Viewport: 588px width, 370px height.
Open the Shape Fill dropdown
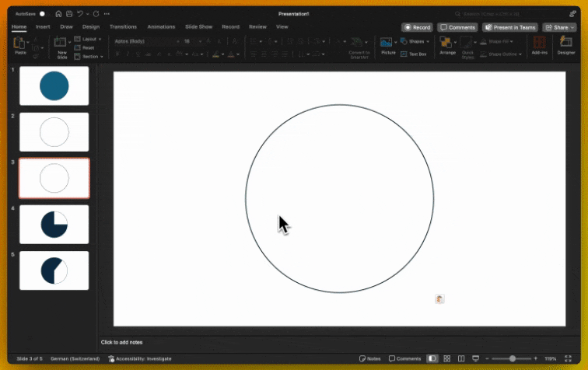(x=497, y=41)
